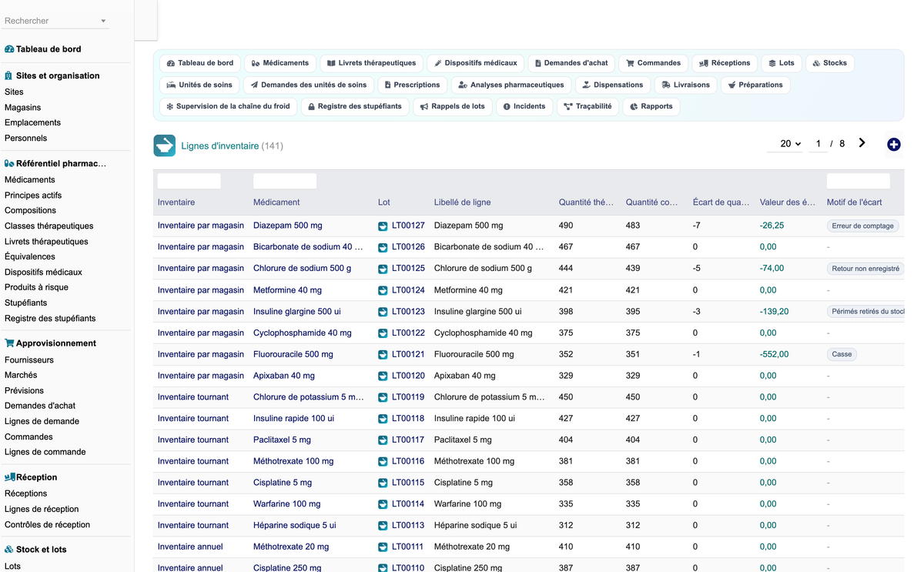924x572 pixels.
Task: Open lot icon beside LT00125
Action: click(383, 269)
